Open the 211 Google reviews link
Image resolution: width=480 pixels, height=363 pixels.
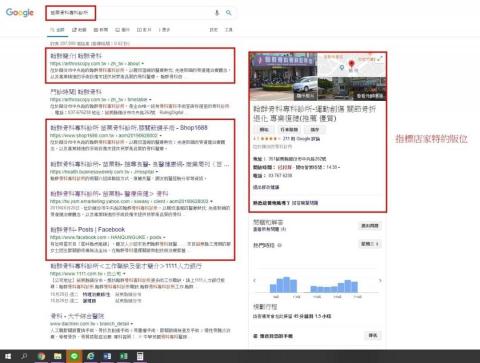pyautogui.click(x=301, y=138)
